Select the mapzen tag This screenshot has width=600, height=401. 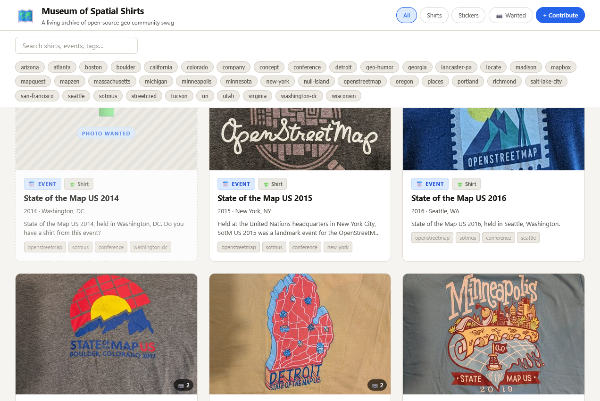(x=69, y=82)
